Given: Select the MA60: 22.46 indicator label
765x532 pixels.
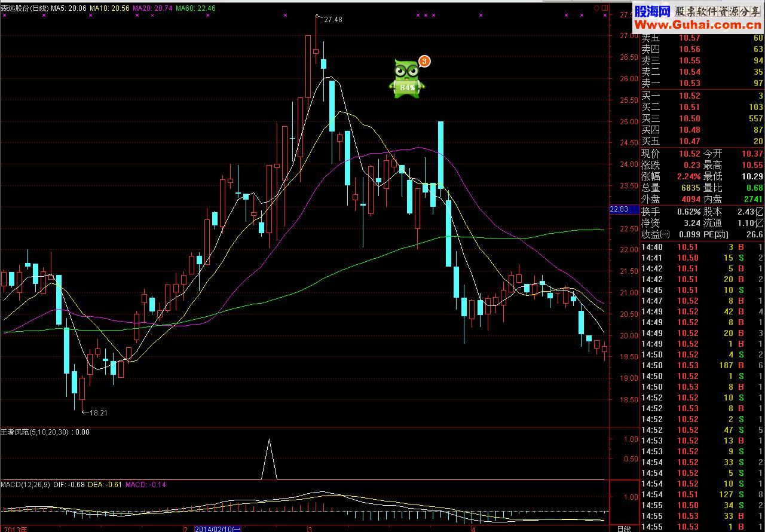Looking at the screenshot, I should point(195,8).
